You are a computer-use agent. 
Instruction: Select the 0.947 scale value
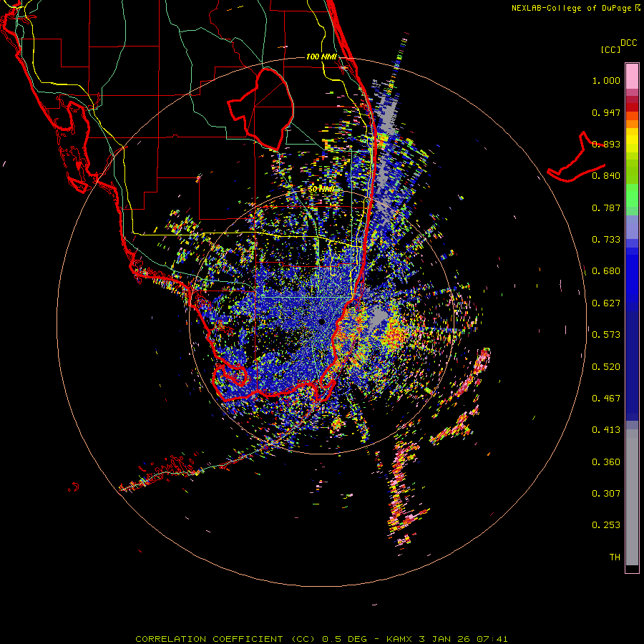click(606, 112)
